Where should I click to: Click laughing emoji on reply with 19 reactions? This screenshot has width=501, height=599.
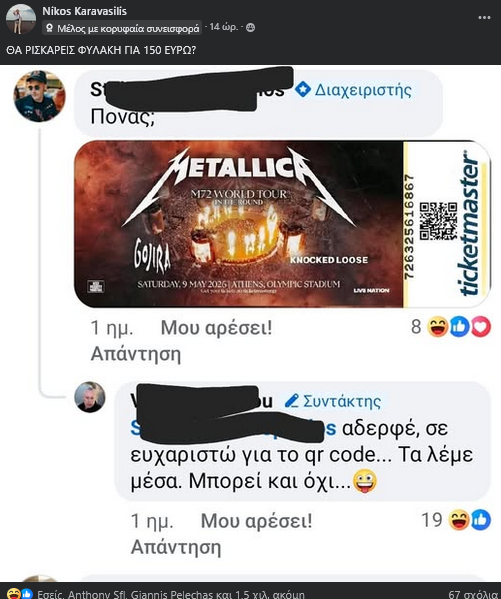pyautogui.click(x=459, y=520)
